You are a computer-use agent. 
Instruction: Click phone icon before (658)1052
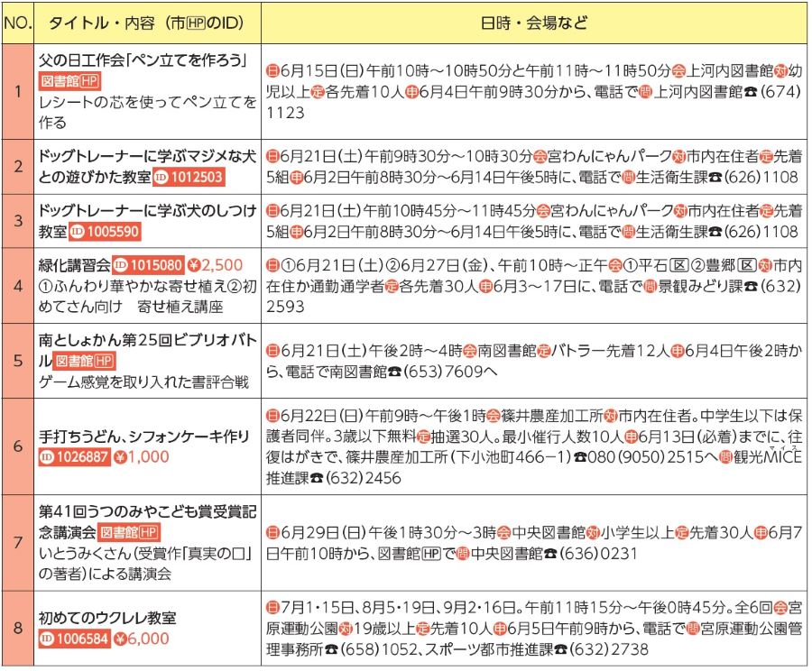(331, 649)
